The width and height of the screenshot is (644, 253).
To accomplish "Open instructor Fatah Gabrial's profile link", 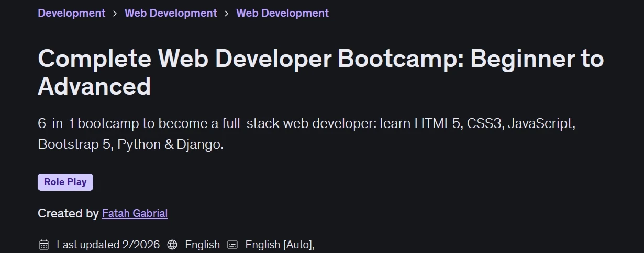I will pos(135,213).
